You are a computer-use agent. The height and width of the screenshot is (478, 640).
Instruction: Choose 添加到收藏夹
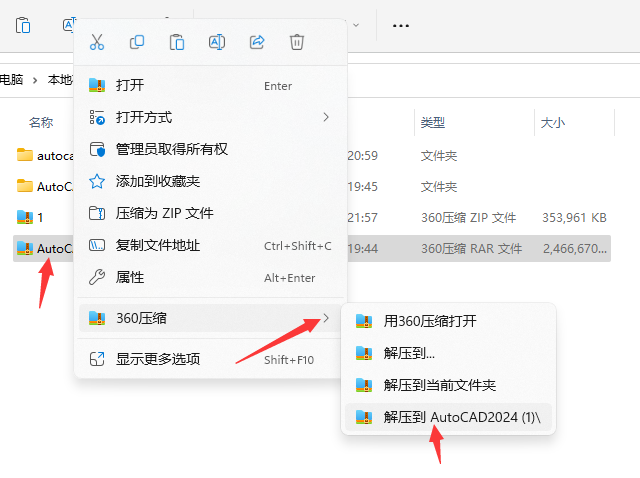[210, 181]
